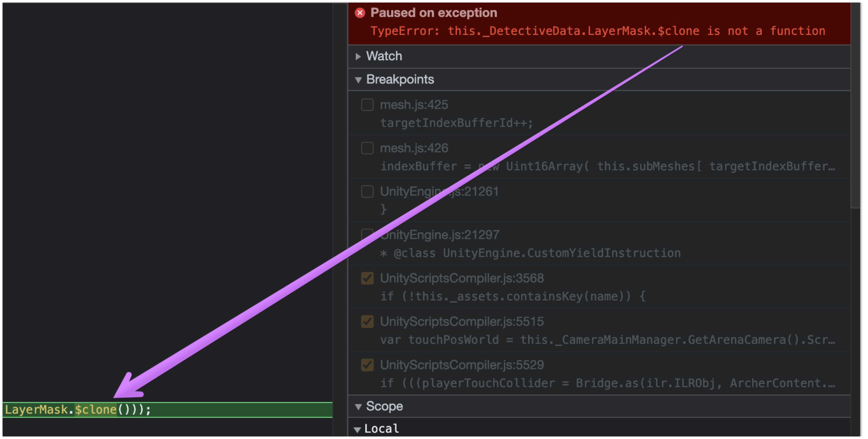
Task: Collapse the Breakpoints section
Action: [358, 80]
